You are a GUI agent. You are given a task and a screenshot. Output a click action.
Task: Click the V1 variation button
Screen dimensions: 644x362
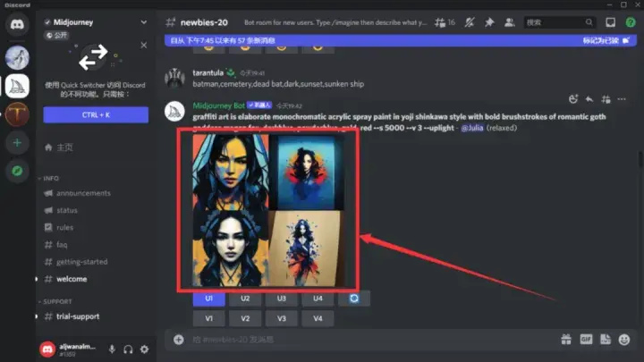[209, 318]
